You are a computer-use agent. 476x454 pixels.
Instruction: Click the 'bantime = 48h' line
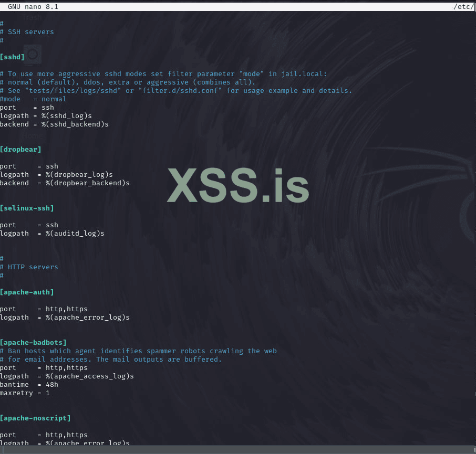[x=29, y=385]
